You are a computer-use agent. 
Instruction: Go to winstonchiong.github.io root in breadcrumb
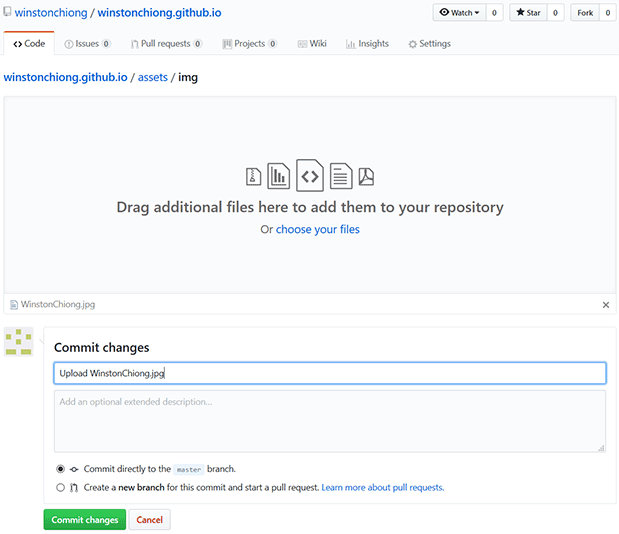click(66, 77)
